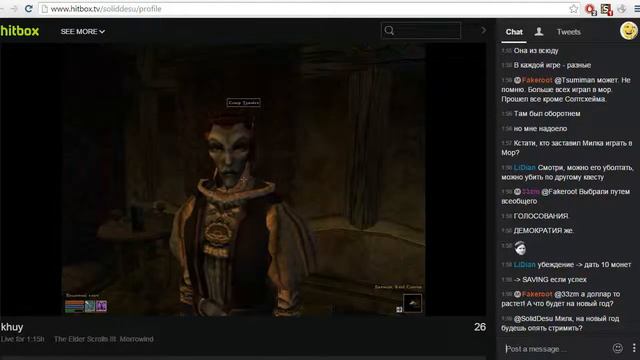Click the page icon beside the URL

click(x=44, y=9)
